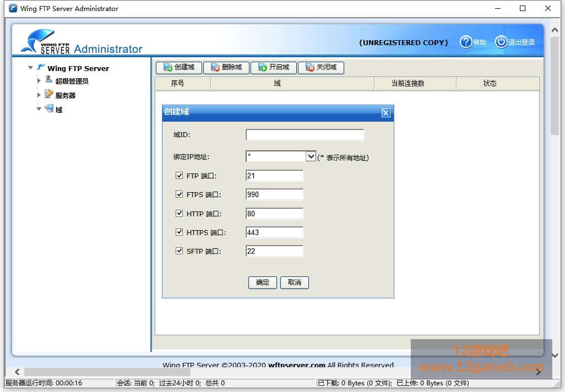
Task: Log out using the 退出登录 power icon
Action: [x=501, y=42]
